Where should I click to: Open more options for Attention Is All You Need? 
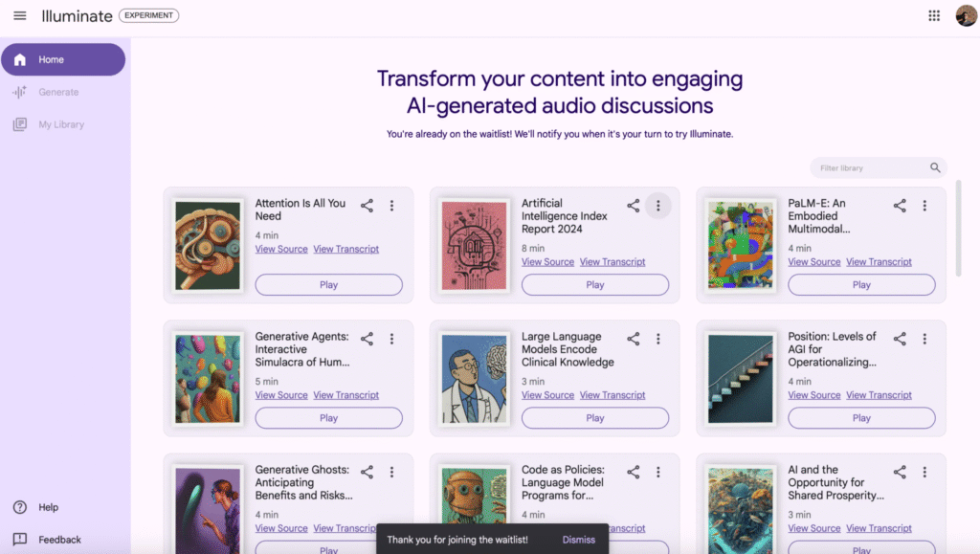click(391, 206)
